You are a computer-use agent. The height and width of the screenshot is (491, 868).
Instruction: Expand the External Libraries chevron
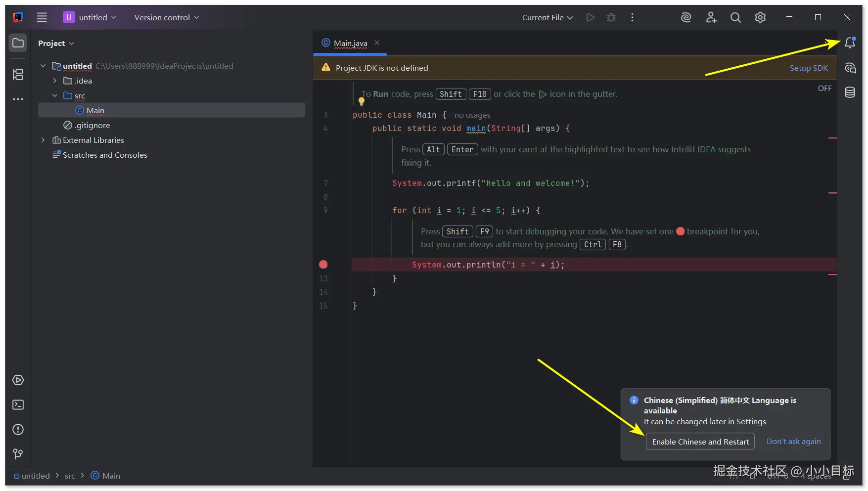pos(43,140)
